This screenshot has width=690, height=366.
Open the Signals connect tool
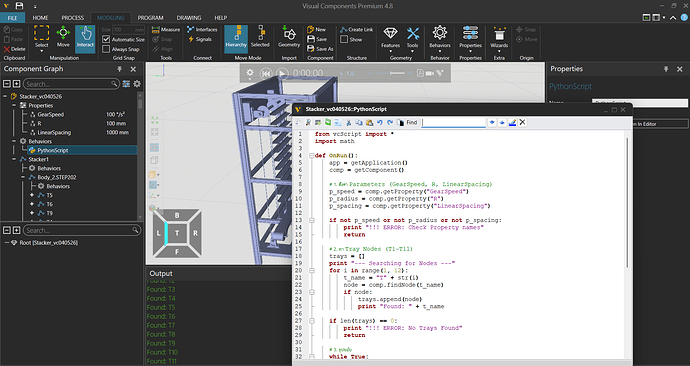point(200,39)
